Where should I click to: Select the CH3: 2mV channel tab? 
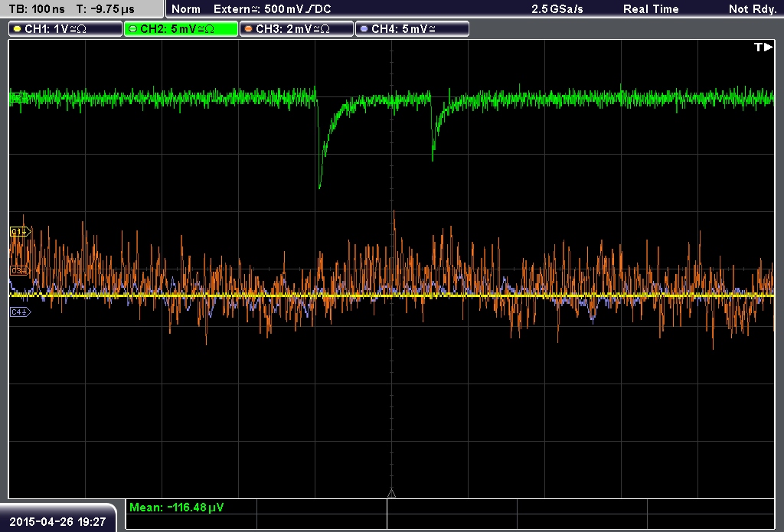pyautogui.click(x=296, y=29)
